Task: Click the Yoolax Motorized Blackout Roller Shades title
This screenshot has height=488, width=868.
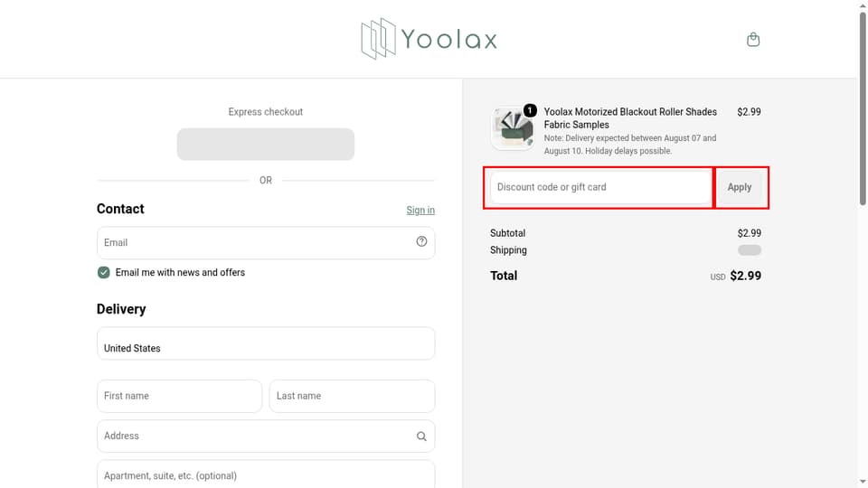Action: click(630, 117)
